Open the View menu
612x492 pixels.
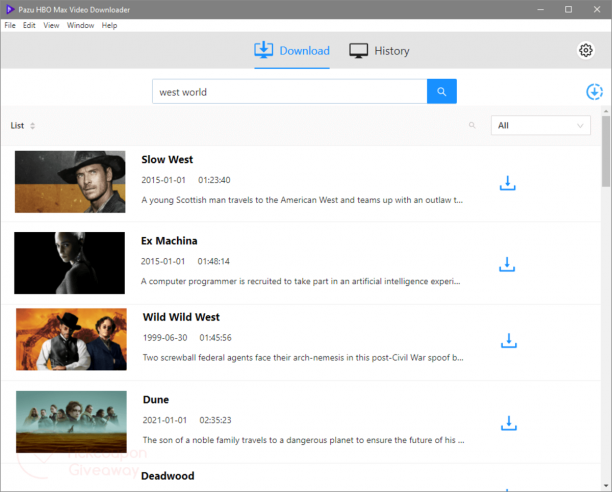click(51, 25)
